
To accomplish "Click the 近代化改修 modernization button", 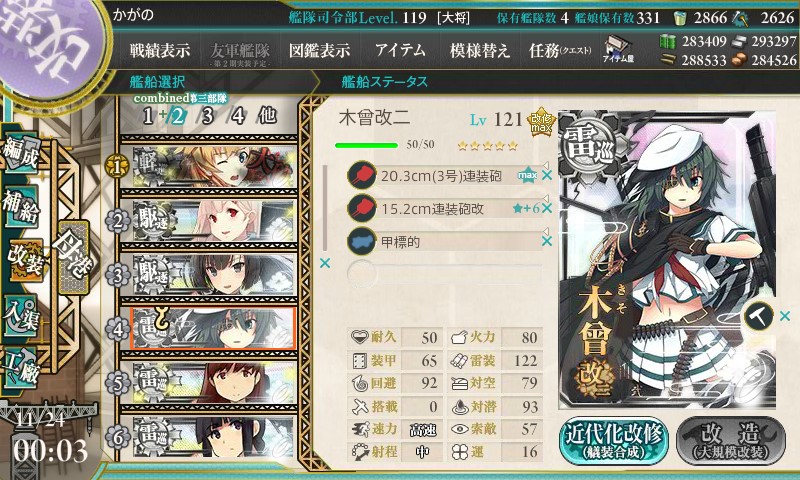I will pyautogui.click(x=614, y=441).
